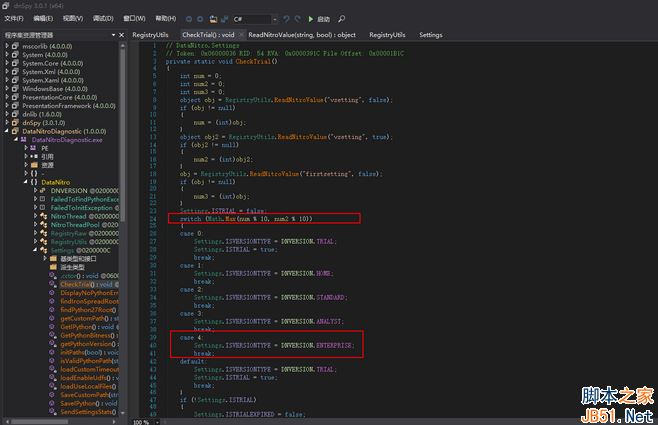Click the assembly tree vertical scrollbar
The height and width of the screenshot is (425, 658).
123,134
